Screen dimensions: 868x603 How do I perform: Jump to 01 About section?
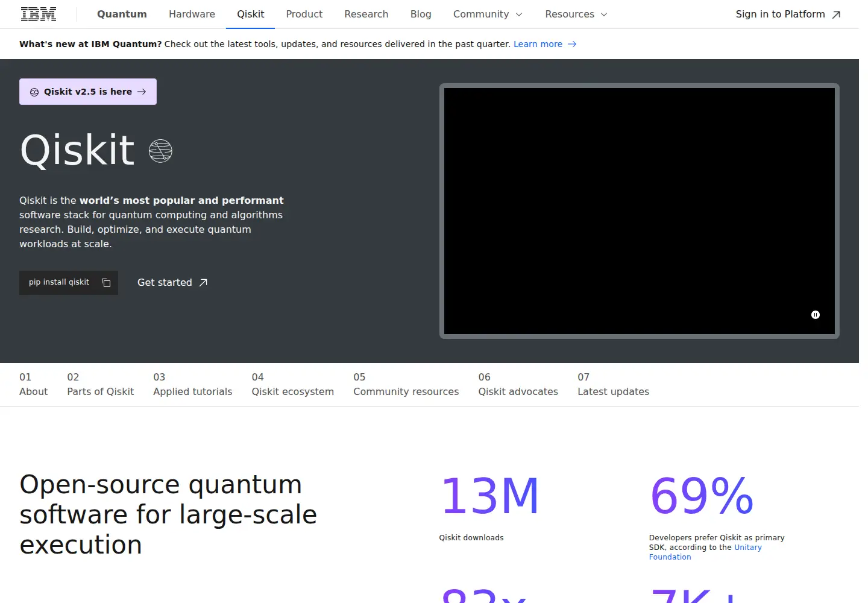[33, 384]
